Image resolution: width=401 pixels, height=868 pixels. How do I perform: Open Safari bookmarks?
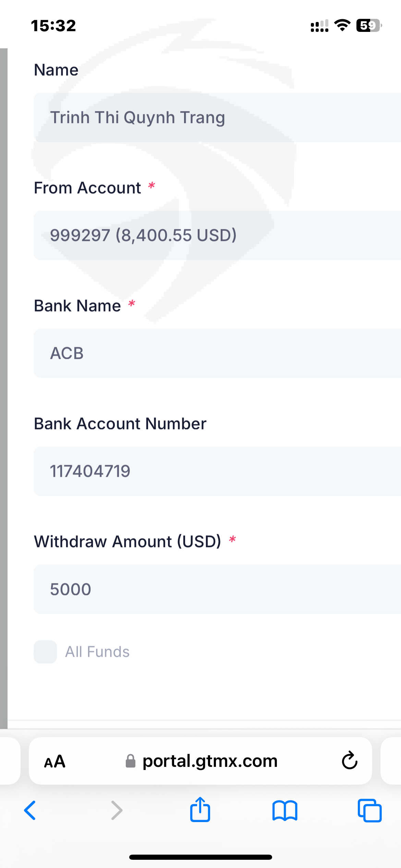click(x=285, y=810)
